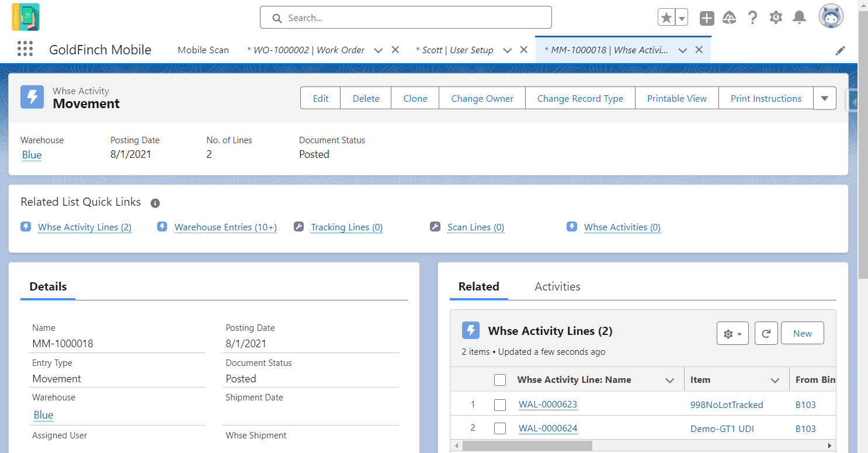Image resolution: width=868 pixels, height=453 pixels.
Task: Check the WAL-0000624 row checkbox
Action: (500, 428)
